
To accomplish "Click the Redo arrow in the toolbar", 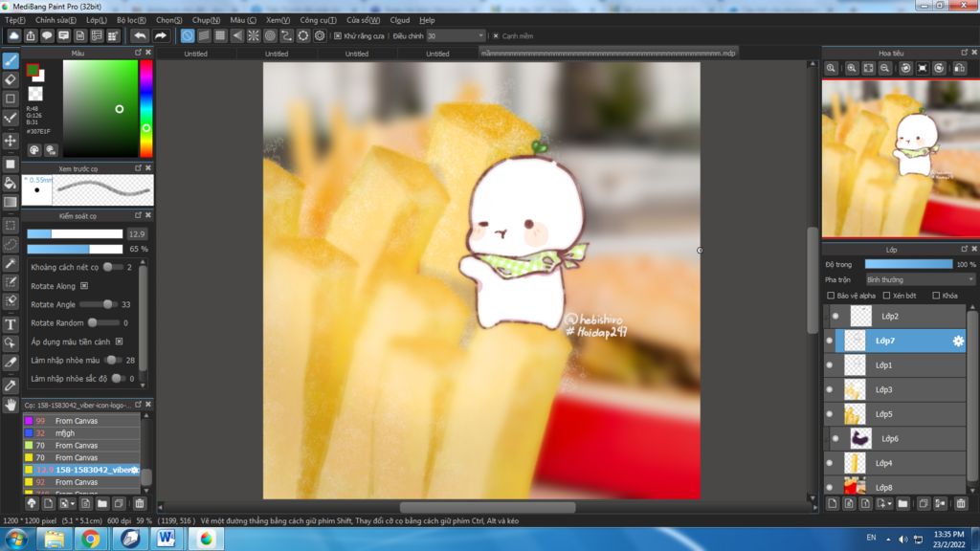I will point(161,36).
